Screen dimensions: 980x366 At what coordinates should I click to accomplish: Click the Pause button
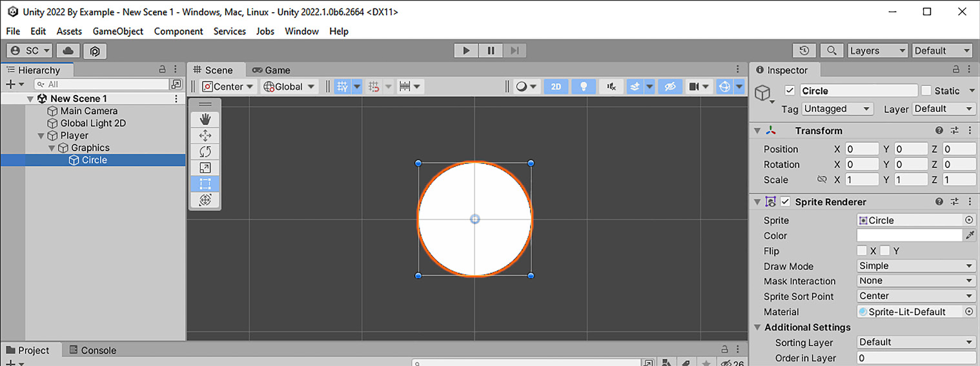(491, 50)
